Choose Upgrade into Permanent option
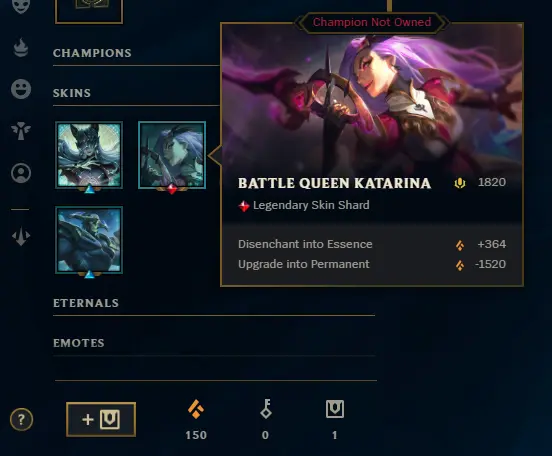This screenshot has width=552, height=456. pos(372,264)
